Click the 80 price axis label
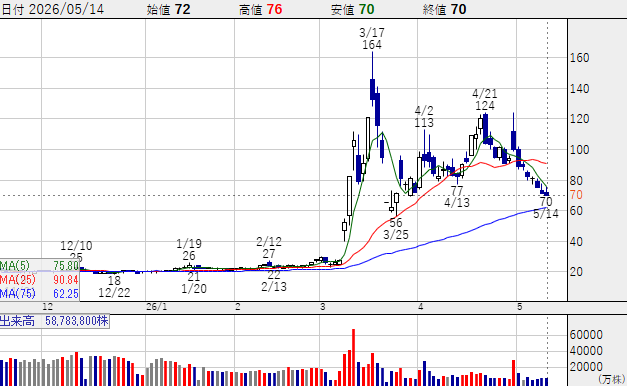Viewport: 627px width, 386px height. (576, 180)
